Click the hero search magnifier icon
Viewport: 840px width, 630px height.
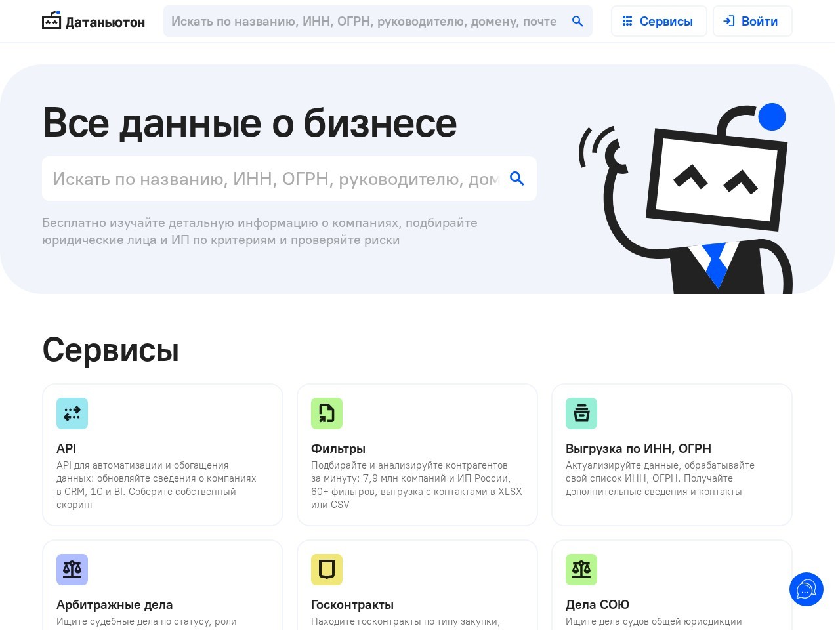(x=517, y=178)
